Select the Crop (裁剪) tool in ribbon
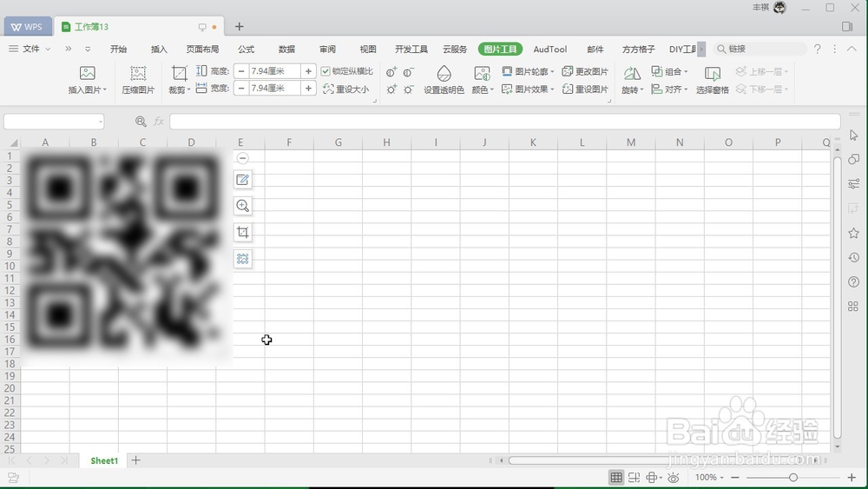The height and width of the screenshot is (489, 868). (x=179, y=80)
